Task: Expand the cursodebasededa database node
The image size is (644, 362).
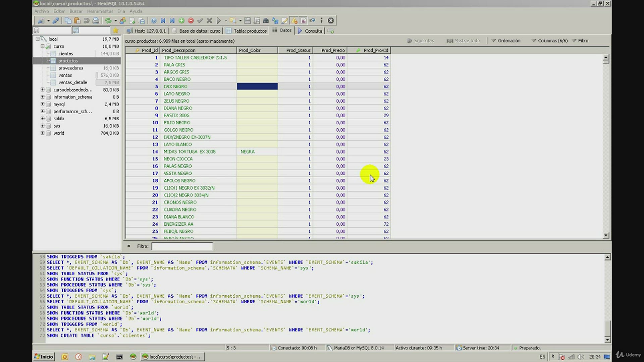Action: (x=43, y=90)
